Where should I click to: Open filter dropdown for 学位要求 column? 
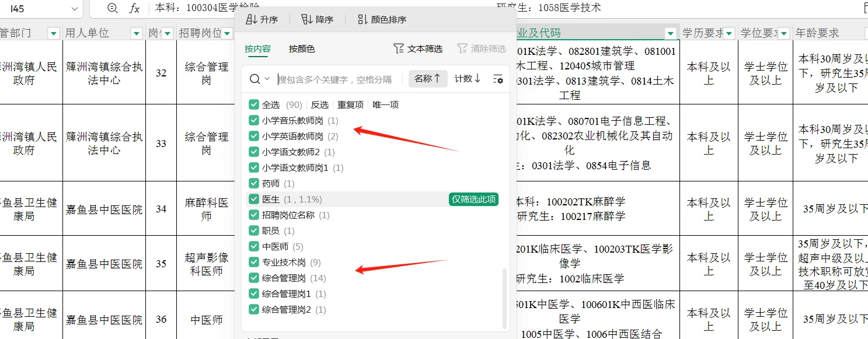784,33
